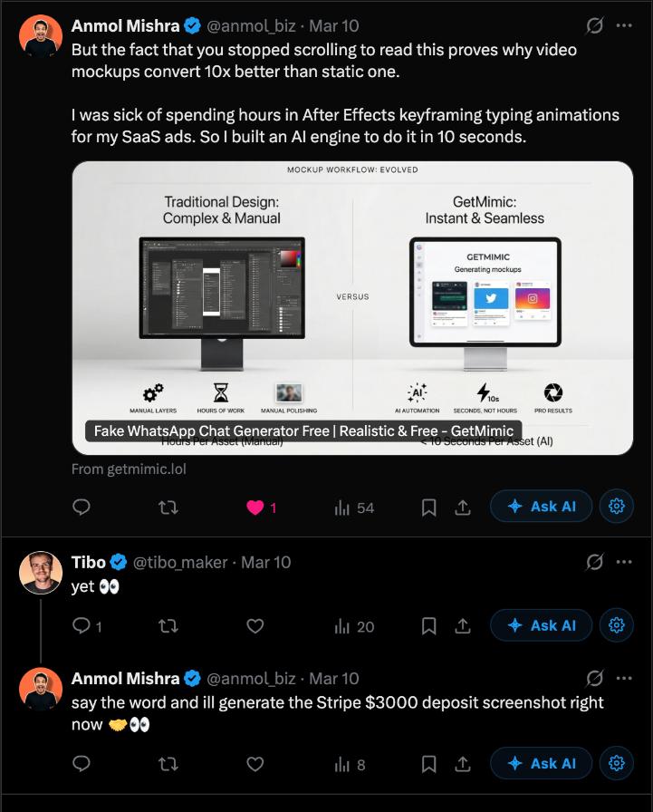Viewport: 653px width, 812px height.
Task: Retweet the video mockup tweet
Action: point(169,507)
